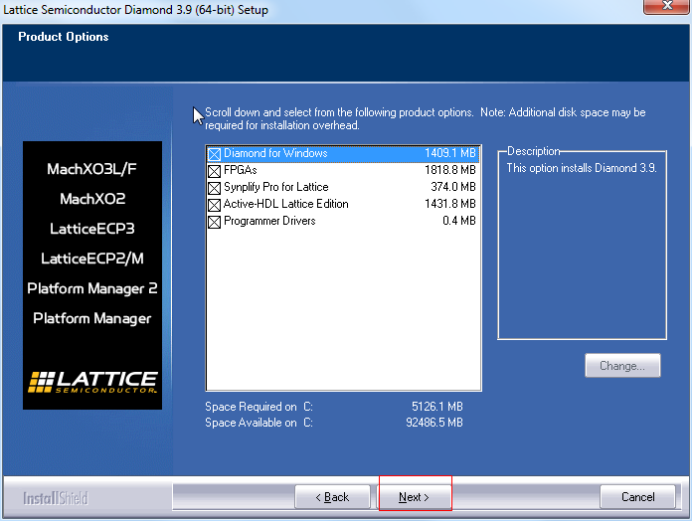Click the LatticeECP3 product name
This screenshot has height=522, width=693.
tap(92, 229)
